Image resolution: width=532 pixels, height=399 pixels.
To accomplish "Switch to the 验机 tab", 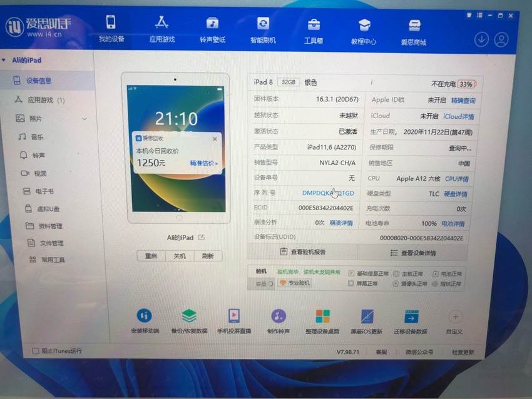I will point(261,271).
